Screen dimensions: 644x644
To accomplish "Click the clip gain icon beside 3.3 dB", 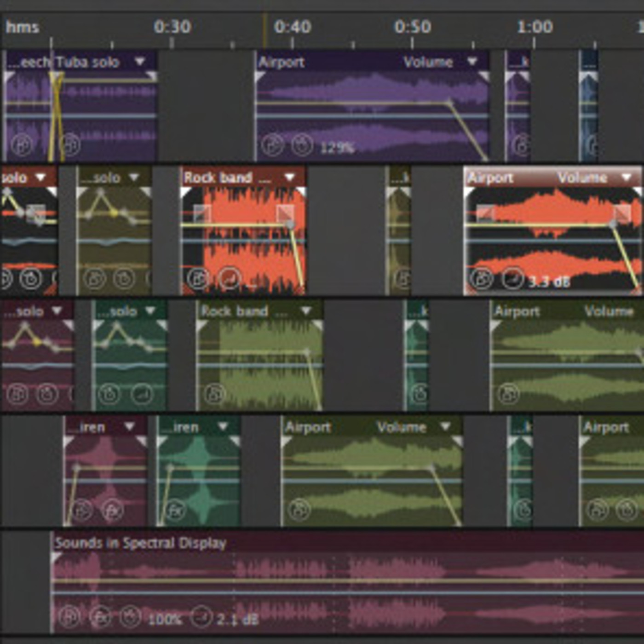I will [512, 279].
